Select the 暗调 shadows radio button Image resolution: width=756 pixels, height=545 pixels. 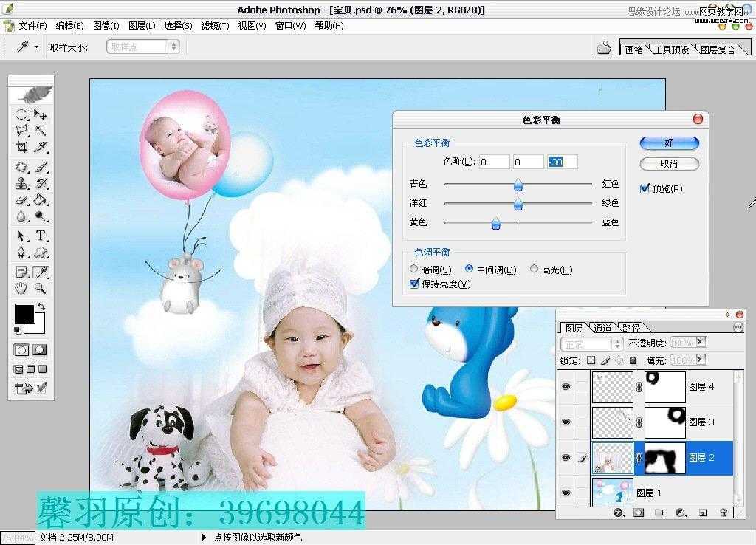(413, 269)
